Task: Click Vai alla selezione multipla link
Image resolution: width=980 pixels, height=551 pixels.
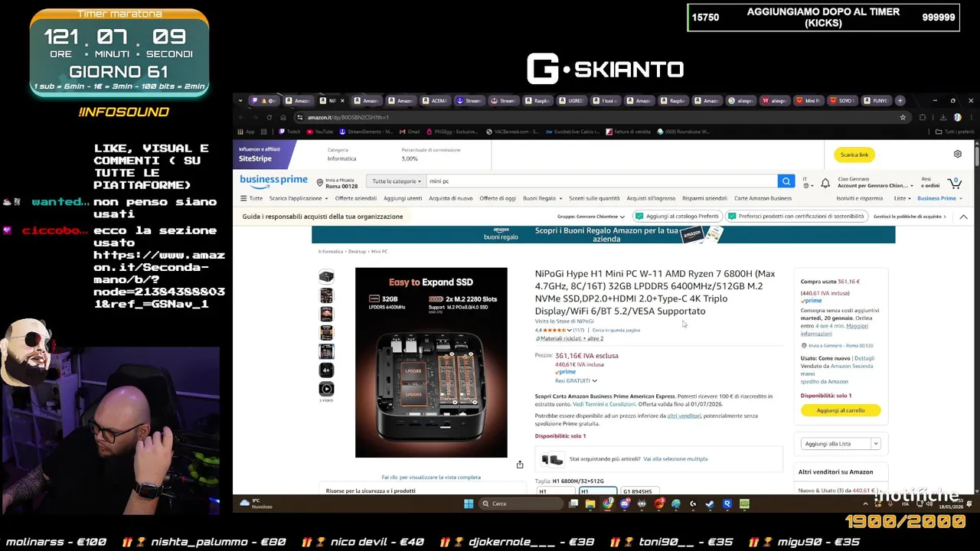Action: tap(675, 459)
